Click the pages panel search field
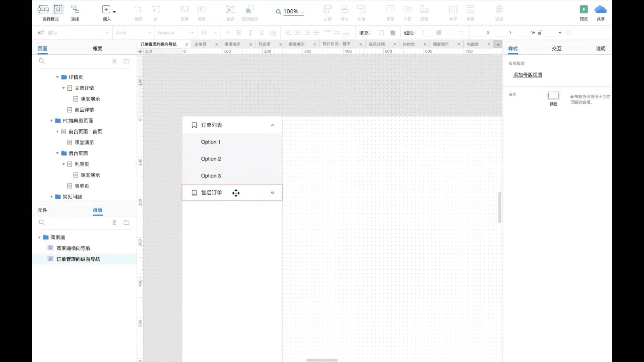This screenshot has width=644, height=362. coord(73,61)
